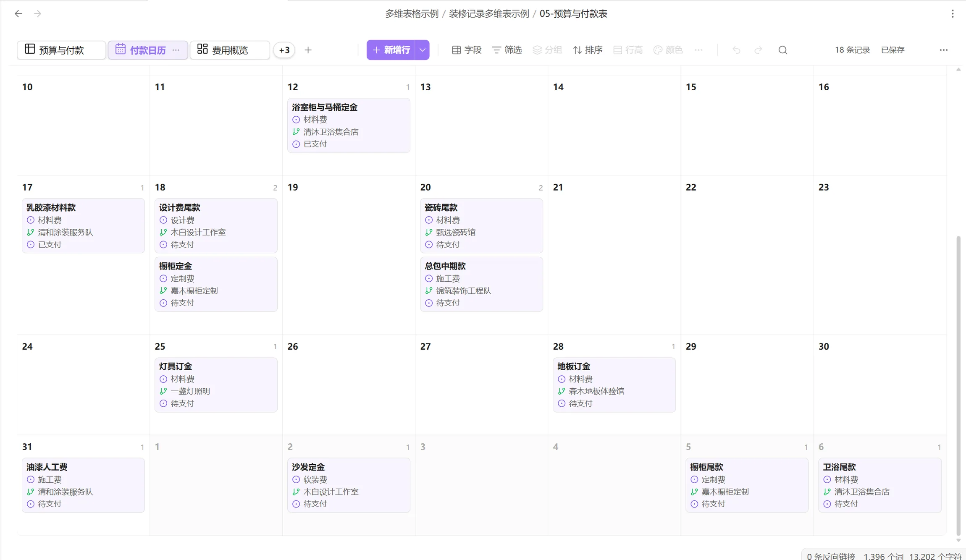This screenshot has width=966, height=560.
Task: Click the scrollbar up arrow
Action: [x=958, y=69]
